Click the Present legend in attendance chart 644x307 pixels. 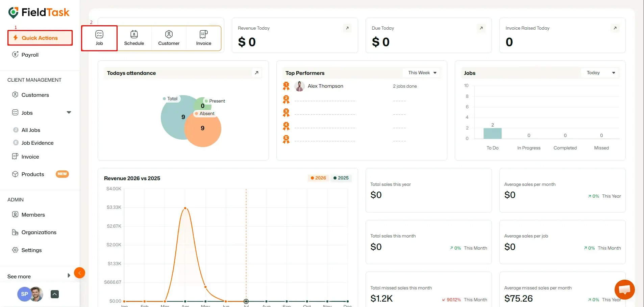pyautogui.click(x=215, y=101)
